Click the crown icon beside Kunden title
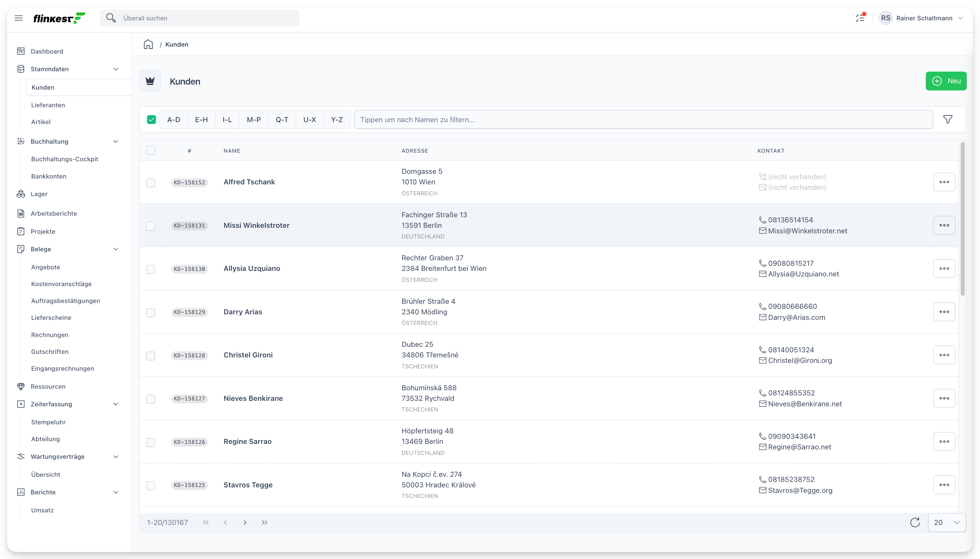This screenshot has height=559, width=980. (x=150, y=81)
